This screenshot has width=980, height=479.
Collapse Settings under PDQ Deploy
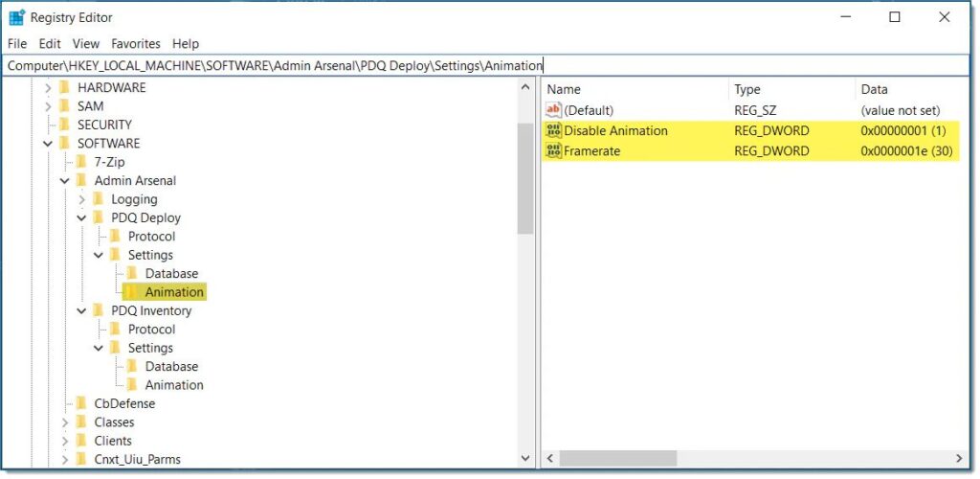point(99,255)
